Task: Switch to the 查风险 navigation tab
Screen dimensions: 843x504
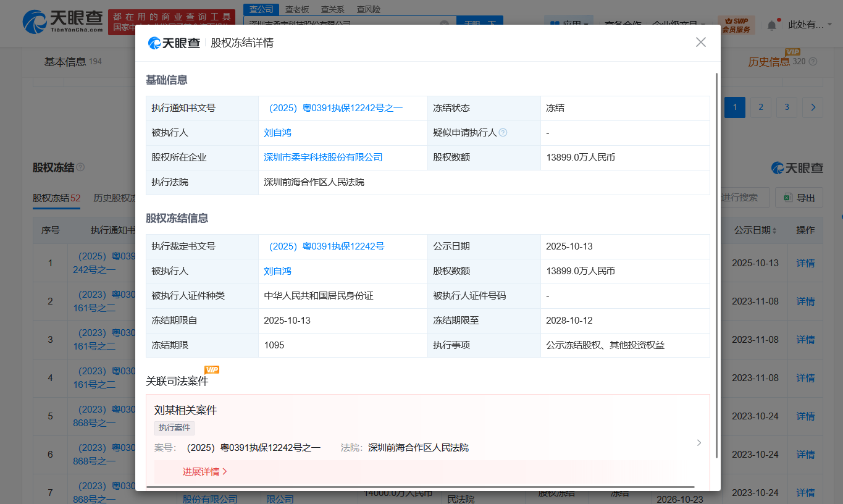Action: 368,9
